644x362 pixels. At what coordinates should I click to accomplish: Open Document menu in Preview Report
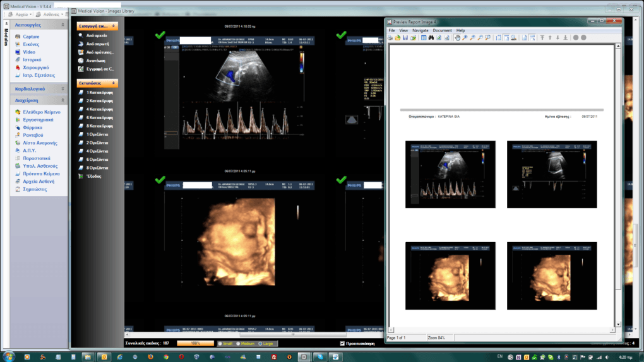tap(443, 30)
